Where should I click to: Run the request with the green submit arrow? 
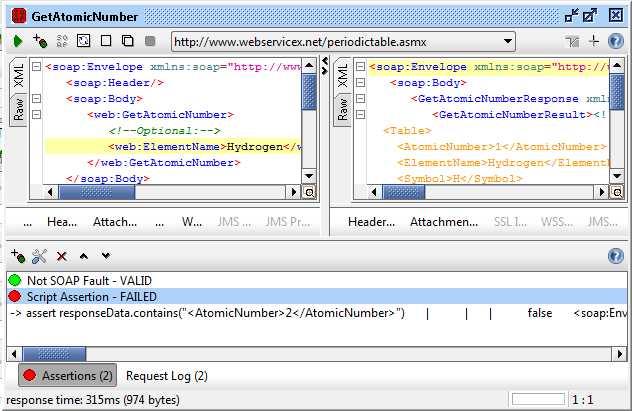[x=18, y=41]
